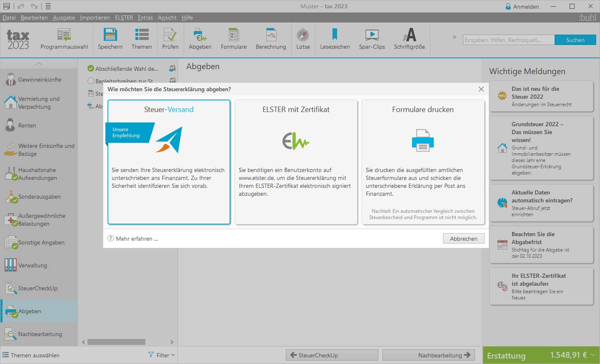Screen dimensions: 600x364
Task: Expand the toolbar overflow chevron
Action: (454, 37)
